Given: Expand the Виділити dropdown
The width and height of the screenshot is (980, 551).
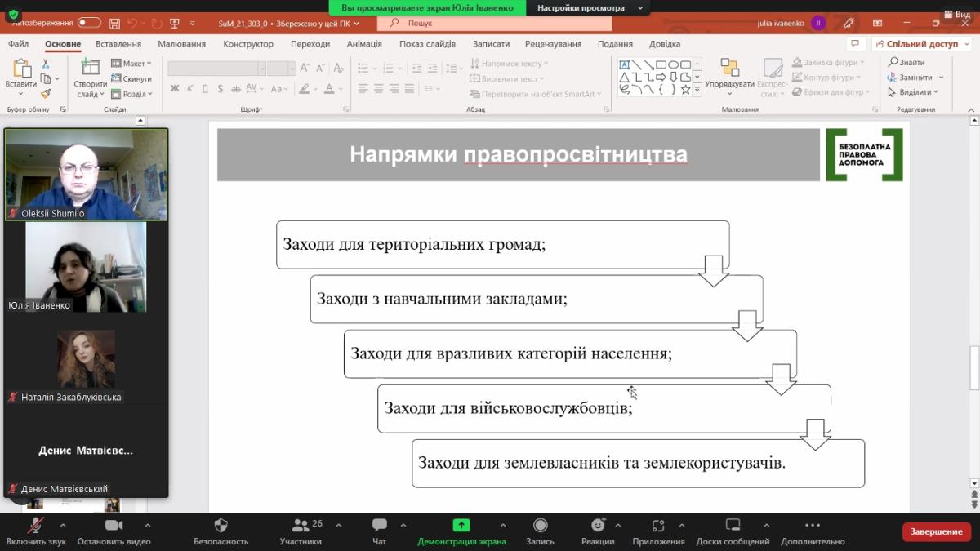Looking at the screenshot, I should point(915,92).
